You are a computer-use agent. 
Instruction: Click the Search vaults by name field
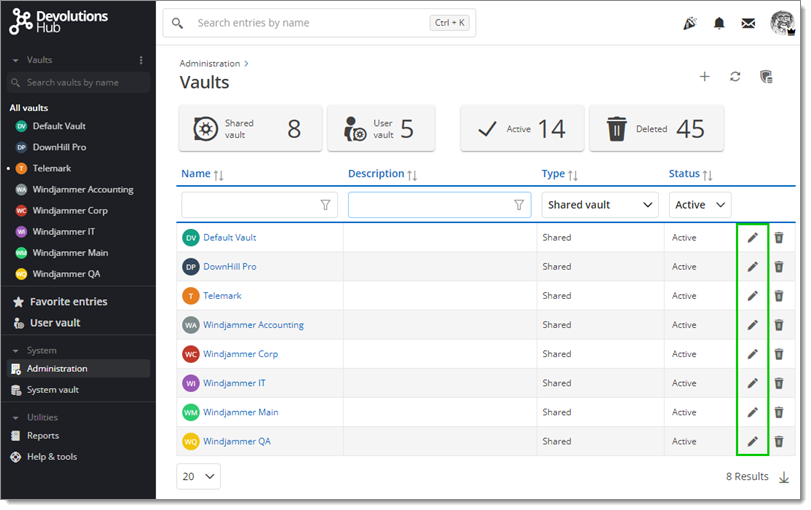pyautogui.click(x=79, y=83)
